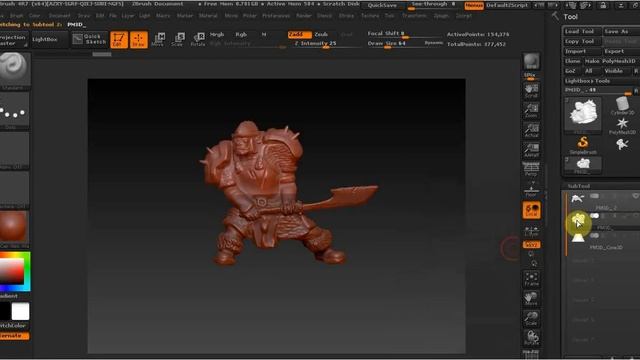
Task: Click Load Tool button
Action: [x=582, y=31]
